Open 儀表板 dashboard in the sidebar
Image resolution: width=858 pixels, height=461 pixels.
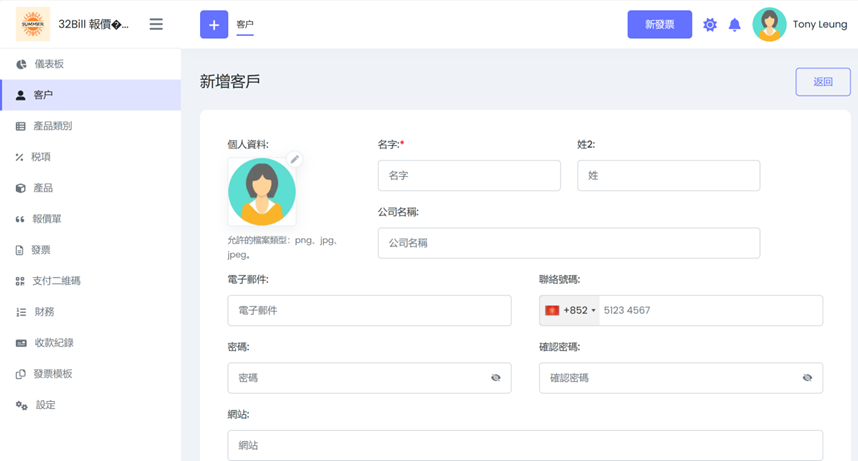pyautogui.click(x=49, y=64)
